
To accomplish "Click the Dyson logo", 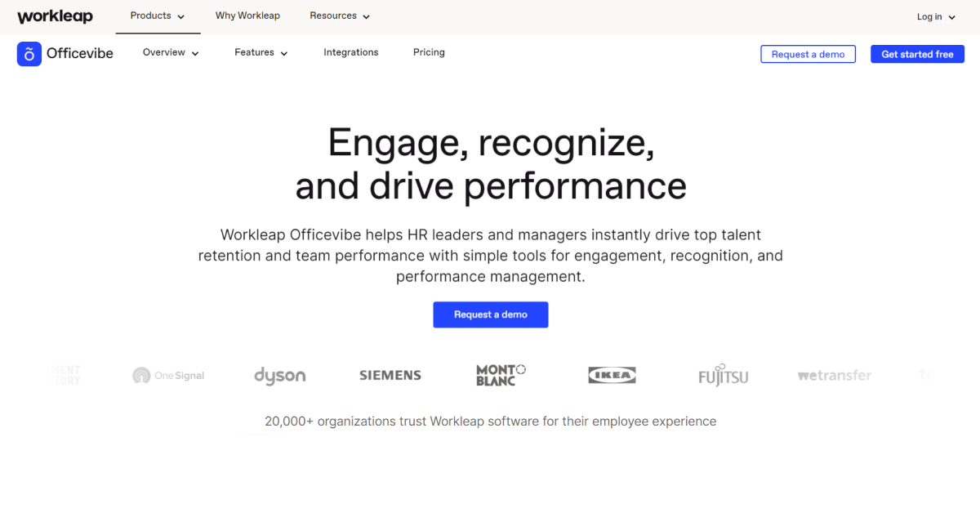I will point(280,376).
